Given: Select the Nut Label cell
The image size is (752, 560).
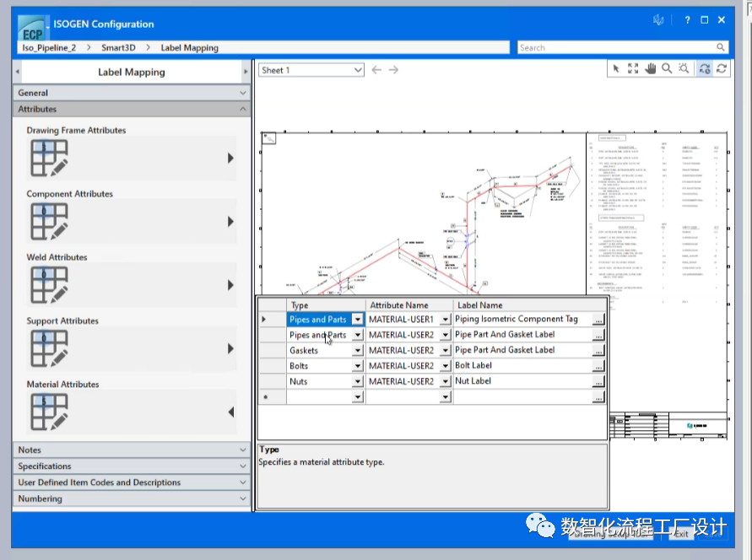Looking at the screenshot, I should pyautogui.click(x=522, y=381).
